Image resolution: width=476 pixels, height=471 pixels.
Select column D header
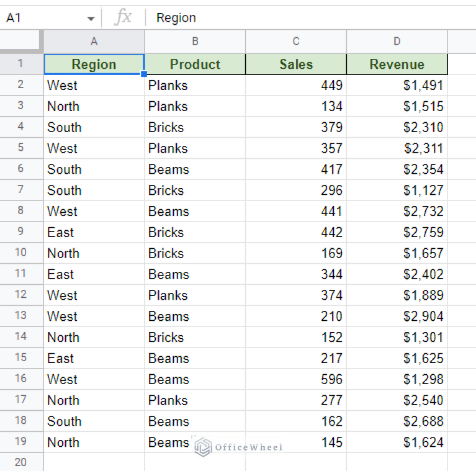[x=397, y=42]
